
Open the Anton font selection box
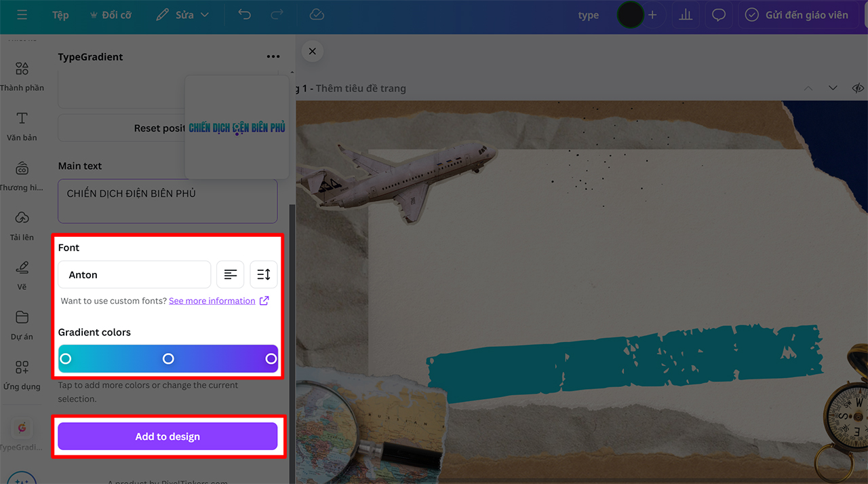[x=134, y=274]
